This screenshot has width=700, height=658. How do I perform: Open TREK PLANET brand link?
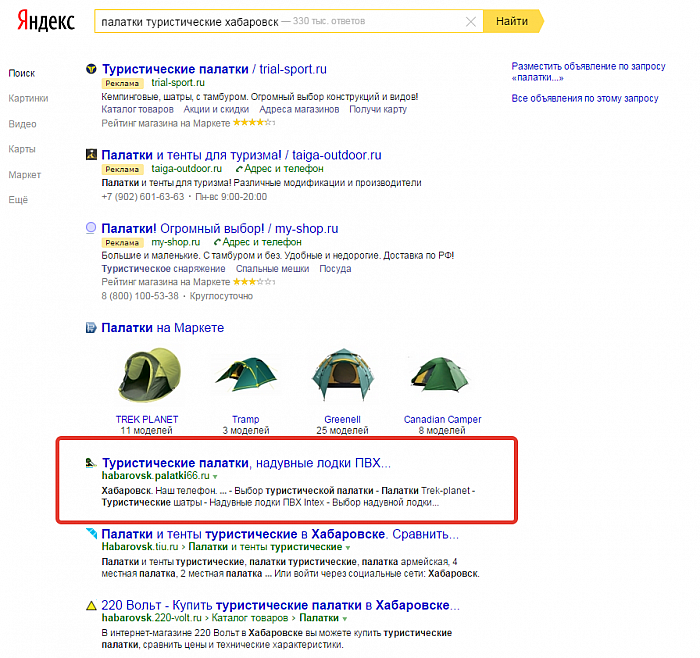(x=147, y=420)
